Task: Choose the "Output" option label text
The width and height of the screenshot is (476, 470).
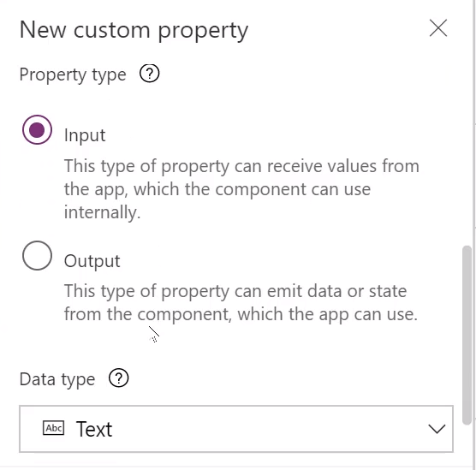Action: pos(92,261)
